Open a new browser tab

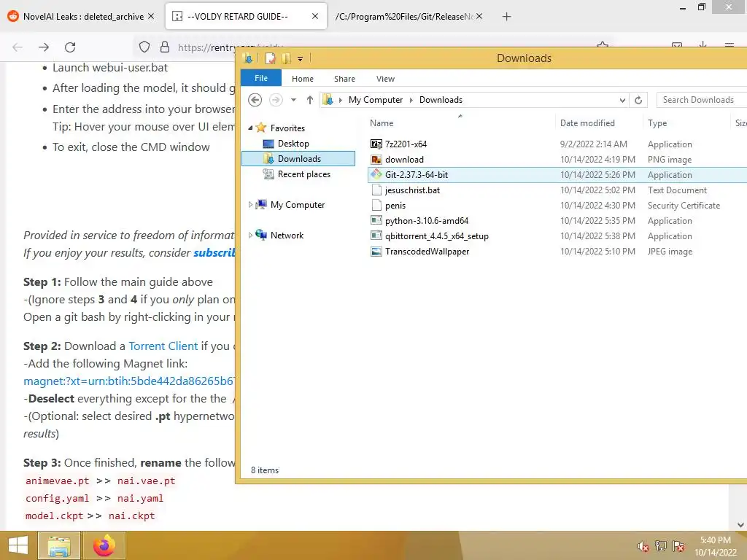click(x=506, y=17)
